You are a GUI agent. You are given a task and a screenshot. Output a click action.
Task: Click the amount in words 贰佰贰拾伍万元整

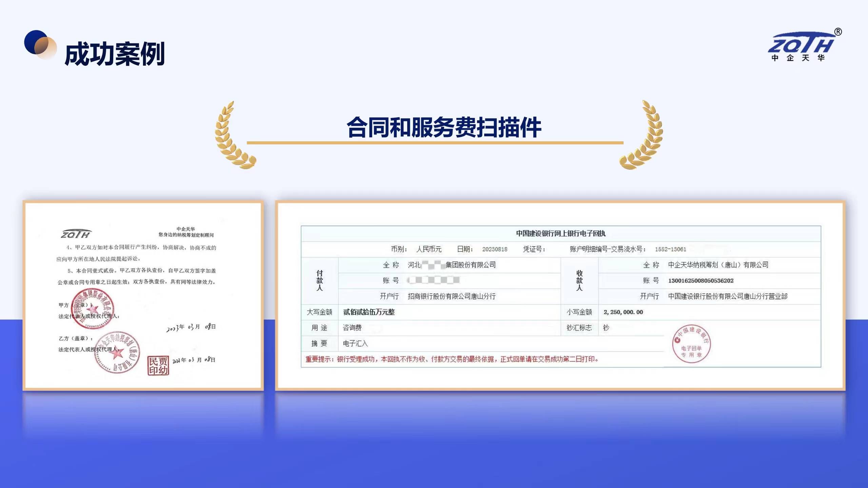(x=369, y=312)
